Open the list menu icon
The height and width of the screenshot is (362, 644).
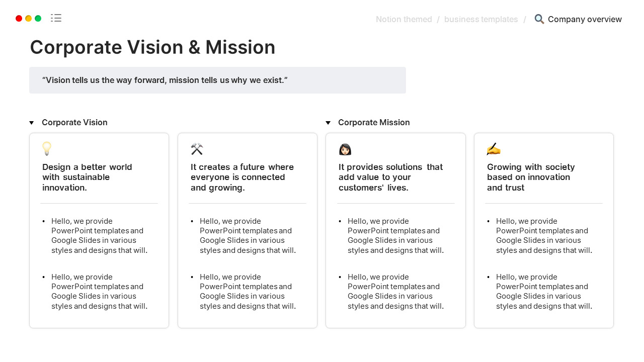56,18
